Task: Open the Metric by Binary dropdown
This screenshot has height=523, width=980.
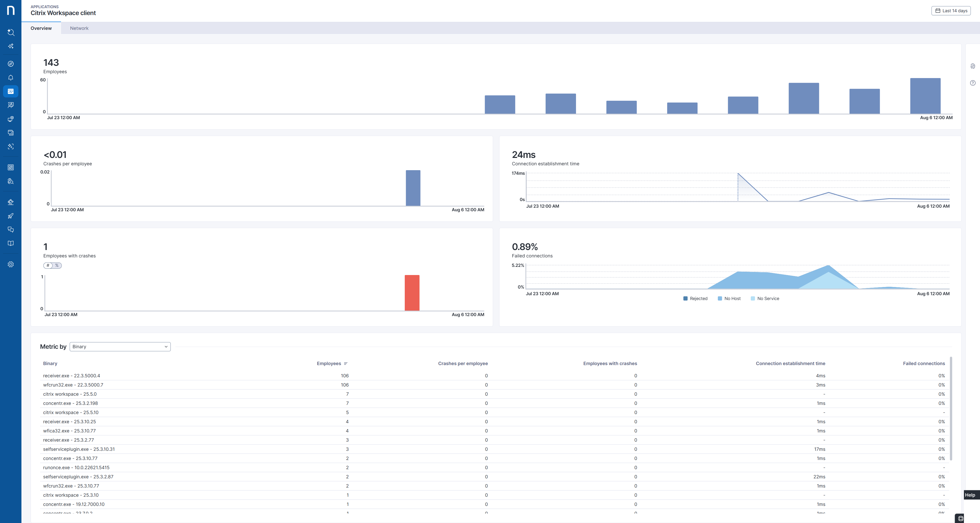Action: [x=120, y=346]
